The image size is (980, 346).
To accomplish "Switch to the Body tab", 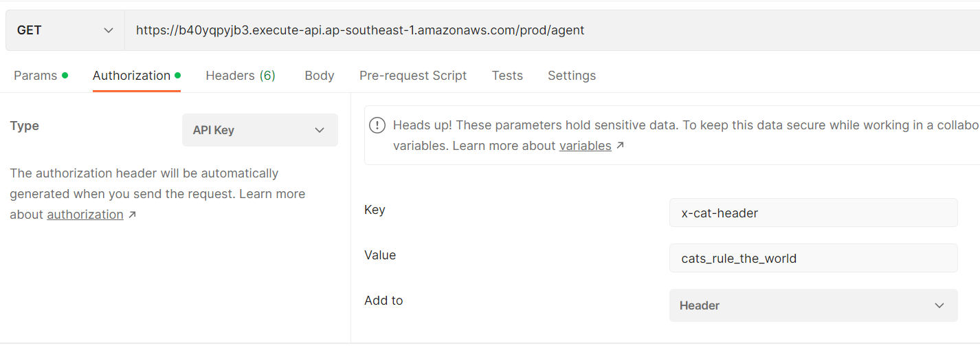I will (x=320, y=76).
